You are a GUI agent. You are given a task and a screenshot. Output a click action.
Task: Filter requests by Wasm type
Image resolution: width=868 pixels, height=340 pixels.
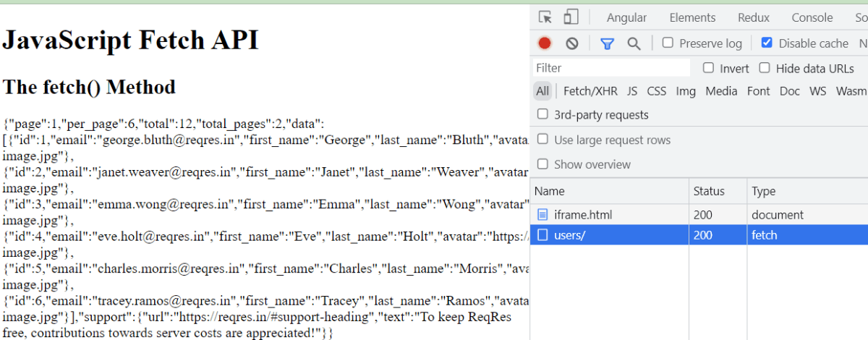851,91
